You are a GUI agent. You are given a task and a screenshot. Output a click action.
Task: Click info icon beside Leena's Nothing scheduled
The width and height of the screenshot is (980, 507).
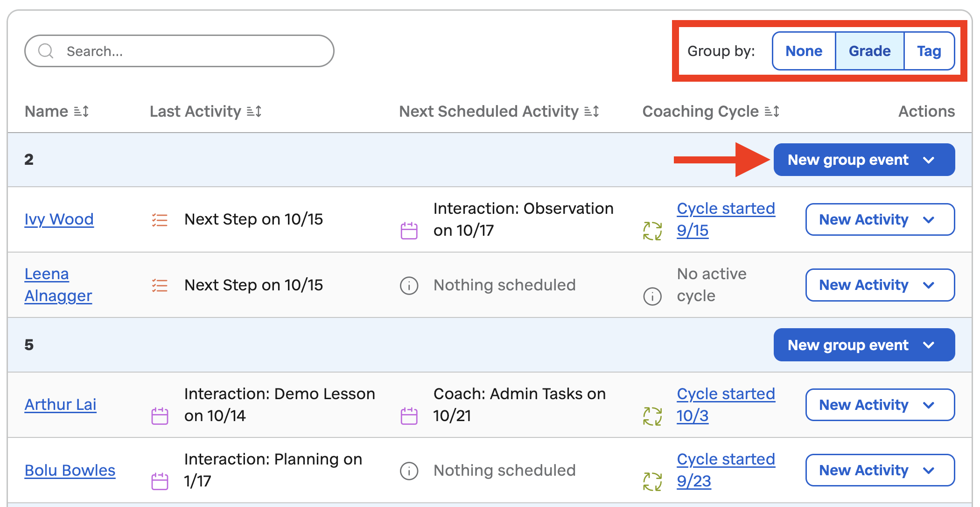[x=409, y=285]
